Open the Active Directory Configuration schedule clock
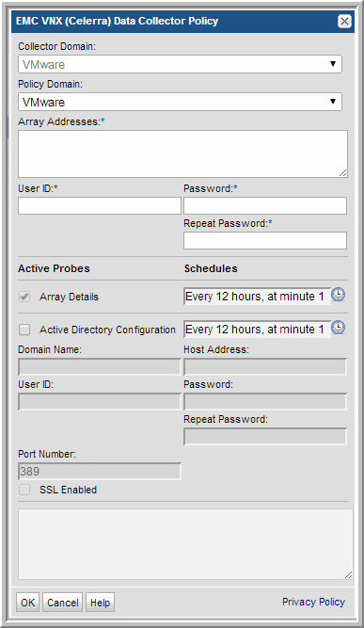Viewport: 364px width, 628px height. point(339,328)
